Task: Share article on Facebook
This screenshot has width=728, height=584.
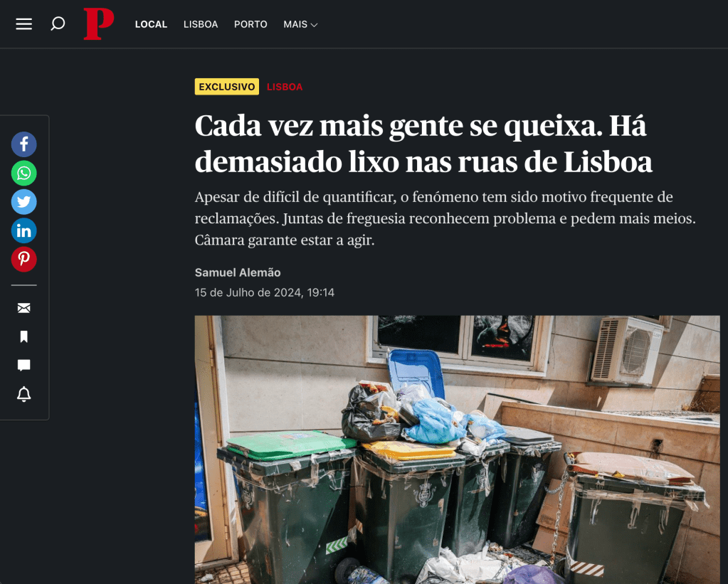Action: pyautogui.click(x=23, y=144)
